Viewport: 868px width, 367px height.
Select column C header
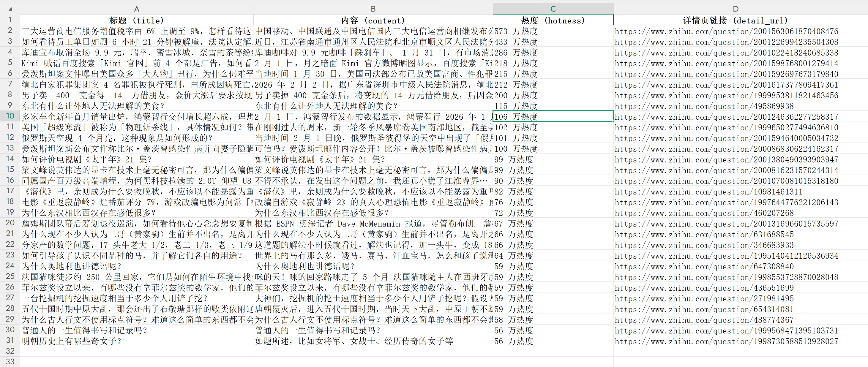[x=553, y=9]
